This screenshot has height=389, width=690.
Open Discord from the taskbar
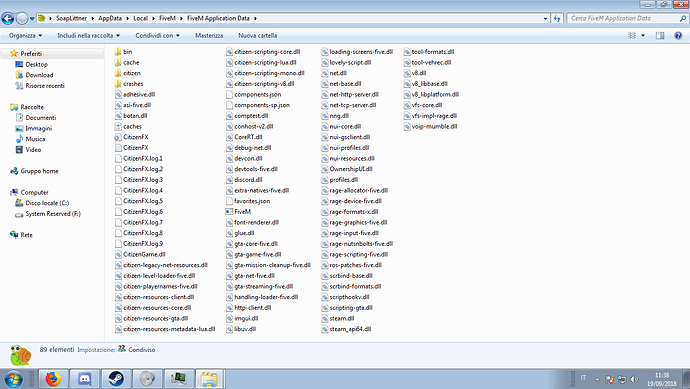(x=84, y=378)
